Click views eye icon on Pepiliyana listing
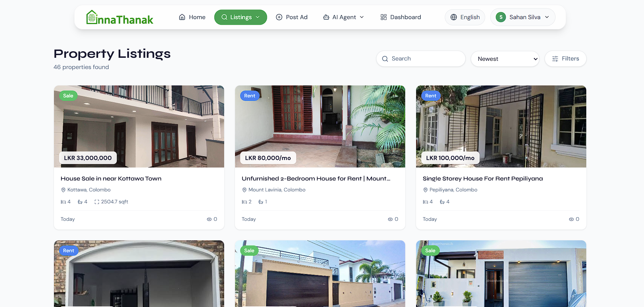This screenshot has height=307, width=644. point(571,219)
